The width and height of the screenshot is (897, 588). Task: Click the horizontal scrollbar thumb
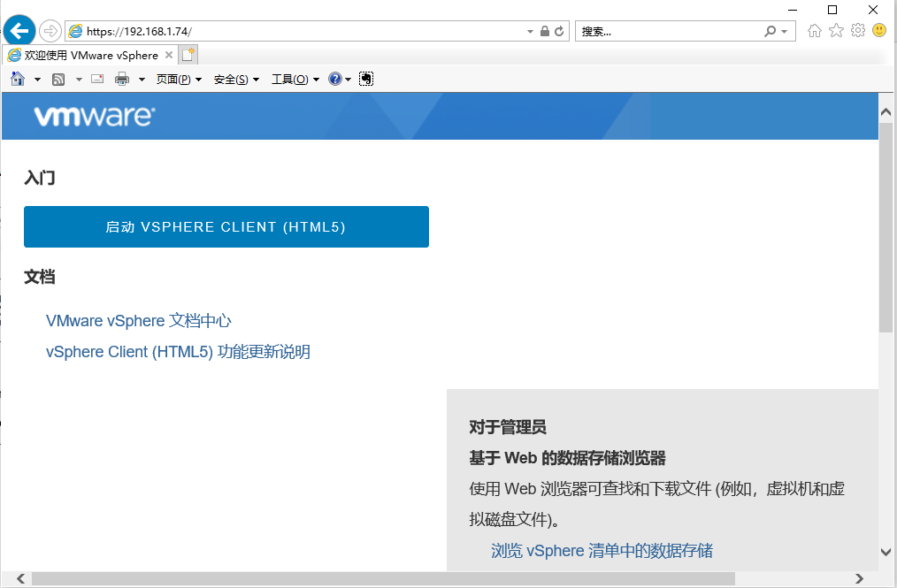click(x=383, y=578)
